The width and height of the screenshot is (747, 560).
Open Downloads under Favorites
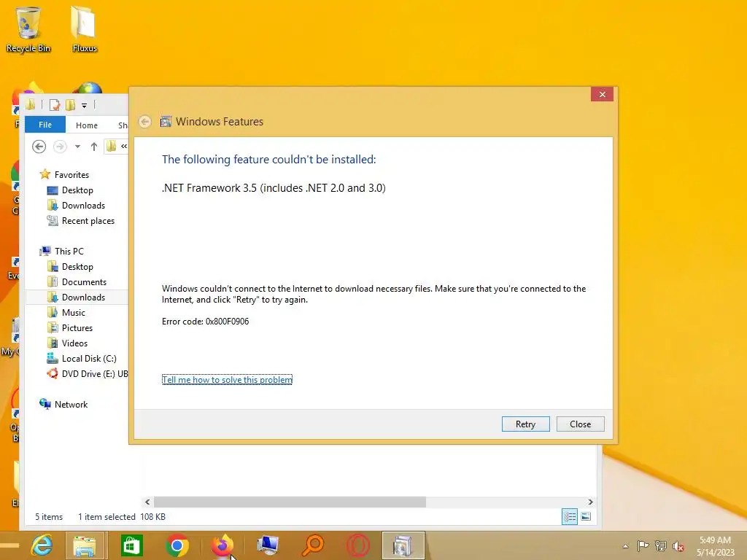(83, 205)
